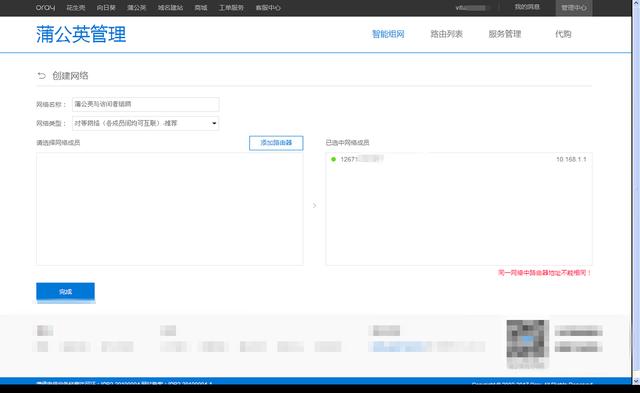Click the blurred username in top bar

pos(471,8)
